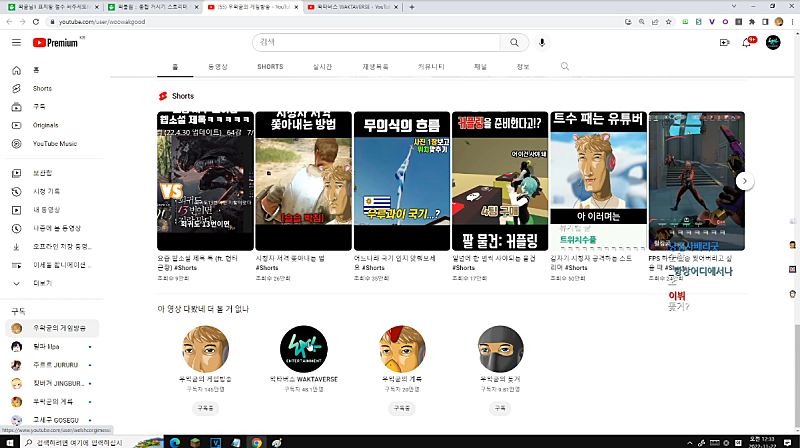The height and width of the screenshot is (448, 800).
Task: Open the channel tab right of SHORTS
Action: tap(322, 67)
